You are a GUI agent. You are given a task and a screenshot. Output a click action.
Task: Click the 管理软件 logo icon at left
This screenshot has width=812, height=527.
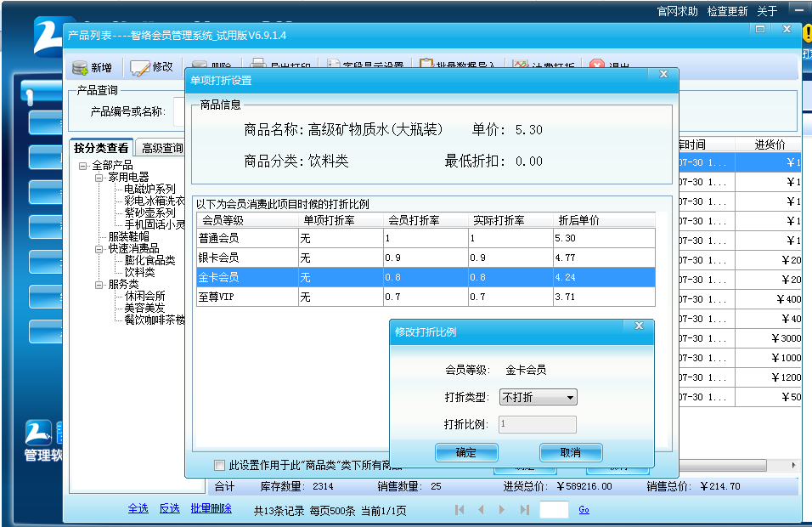[39, 433]
